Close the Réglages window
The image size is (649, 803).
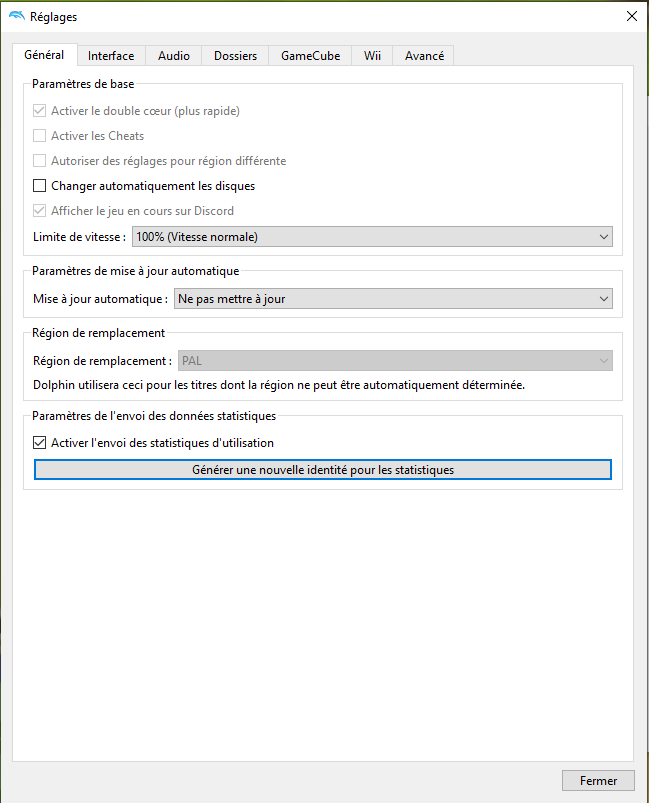tap(631, 16)
